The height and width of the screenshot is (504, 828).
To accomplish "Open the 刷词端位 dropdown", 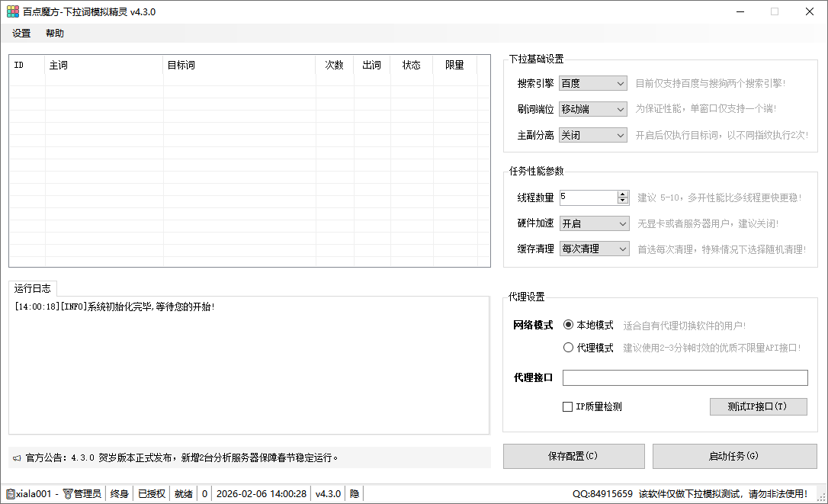I will pos(593,109).
